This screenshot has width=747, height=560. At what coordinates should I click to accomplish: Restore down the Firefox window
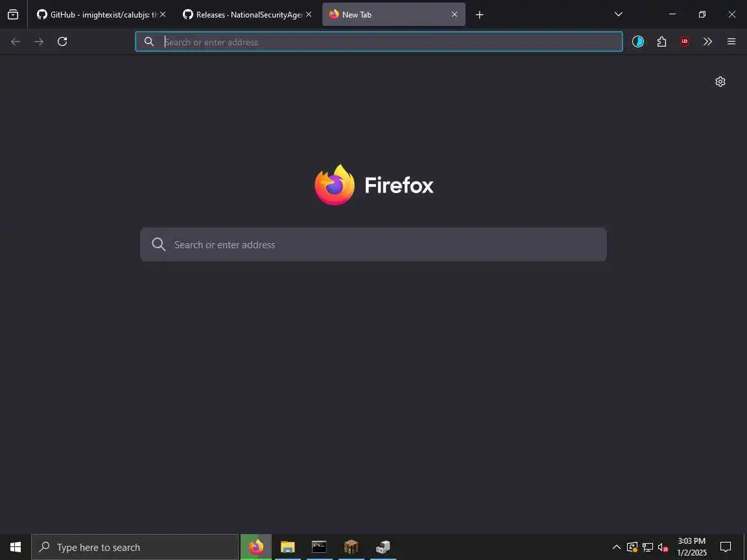point(702,14)
